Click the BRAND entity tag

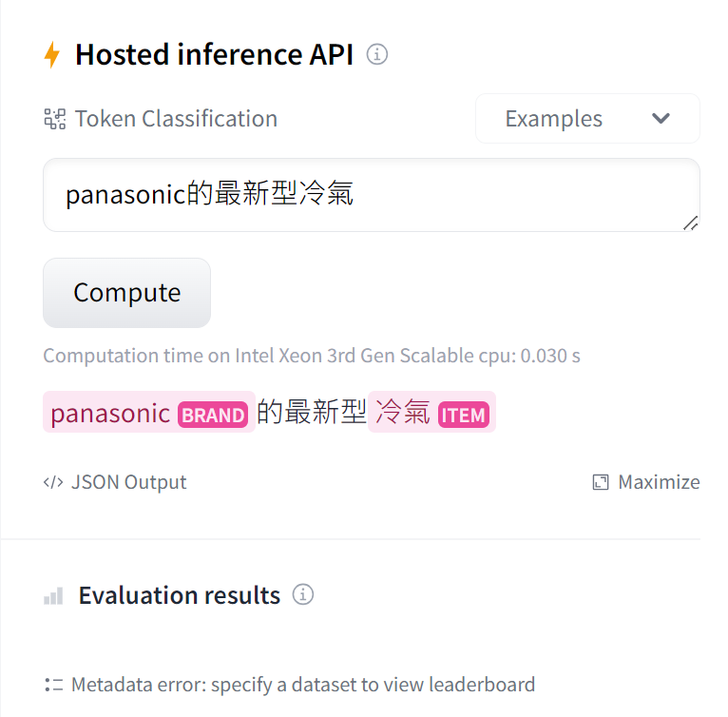point(214,415)
